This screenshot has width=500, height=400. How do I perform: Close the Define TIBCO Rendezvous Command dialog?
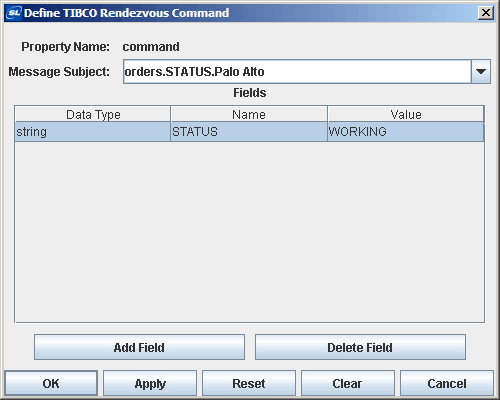(486, 13)
